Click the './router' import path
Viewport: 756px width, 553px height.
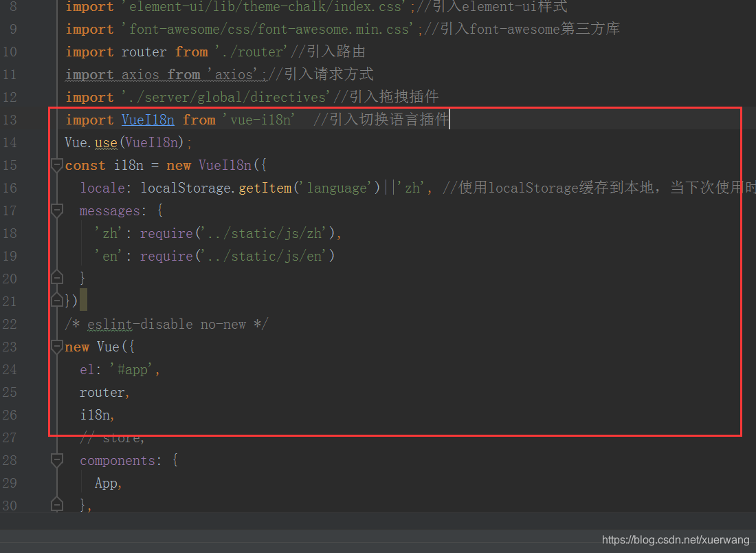click(x=251, y=52)
